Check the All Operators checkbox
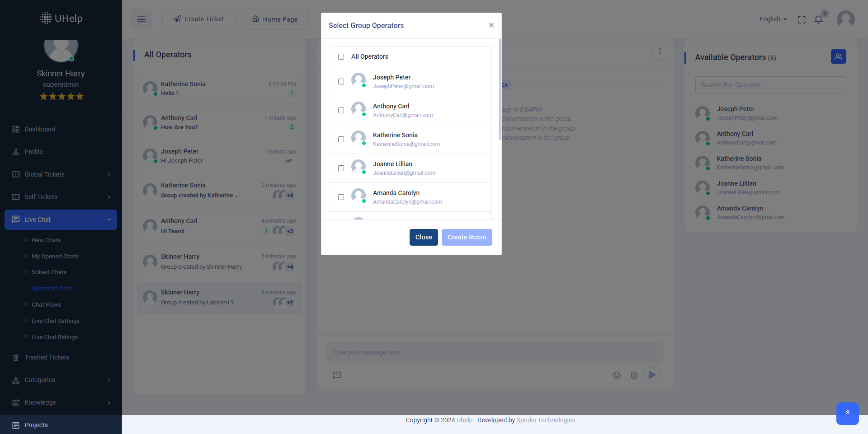The height and width of the screenshot is (434, 868). (x=341, y=57)
